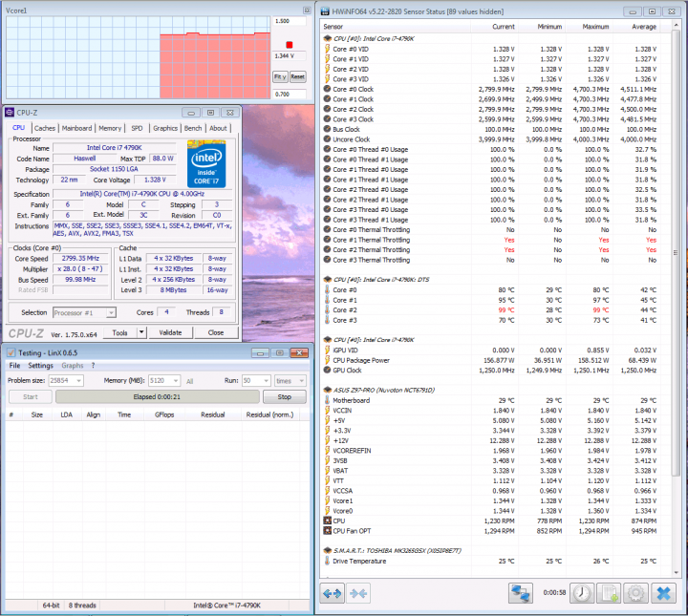Click the Residual (norm.) column header in LinX
Viewport: 688px width, 616px height.
coord(269,414)
